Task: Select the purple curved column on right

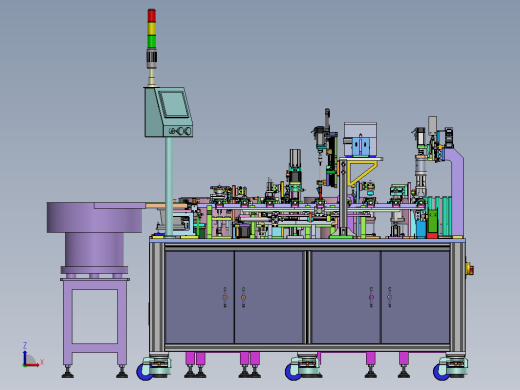Action: (456, 192)
